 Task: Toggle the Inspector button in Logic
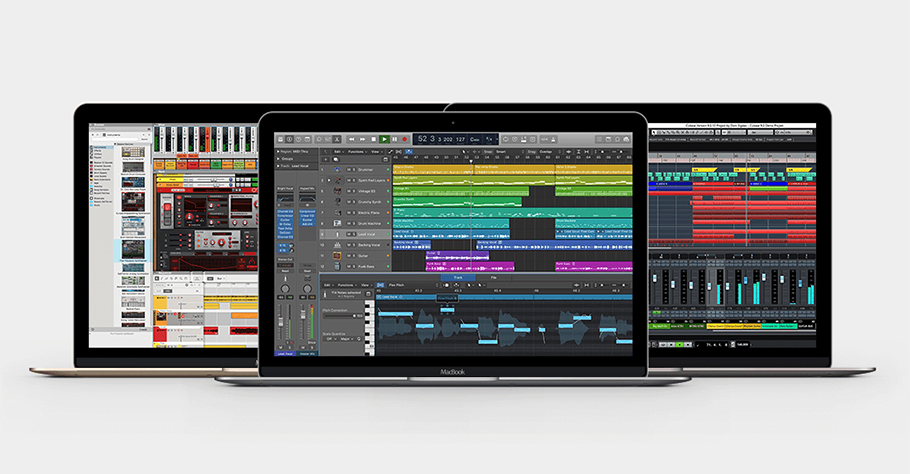pos(289,139)
